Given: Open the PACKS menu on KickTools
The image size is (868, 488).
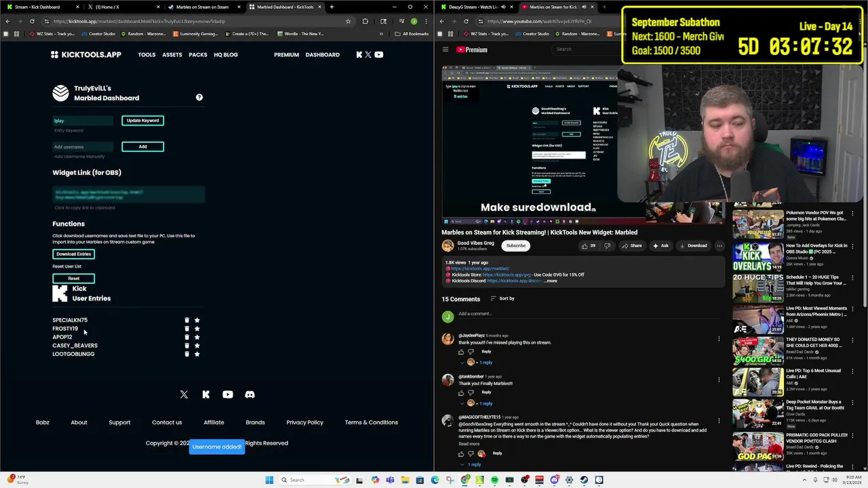Looking at the screenshot, I should point(198,55).
